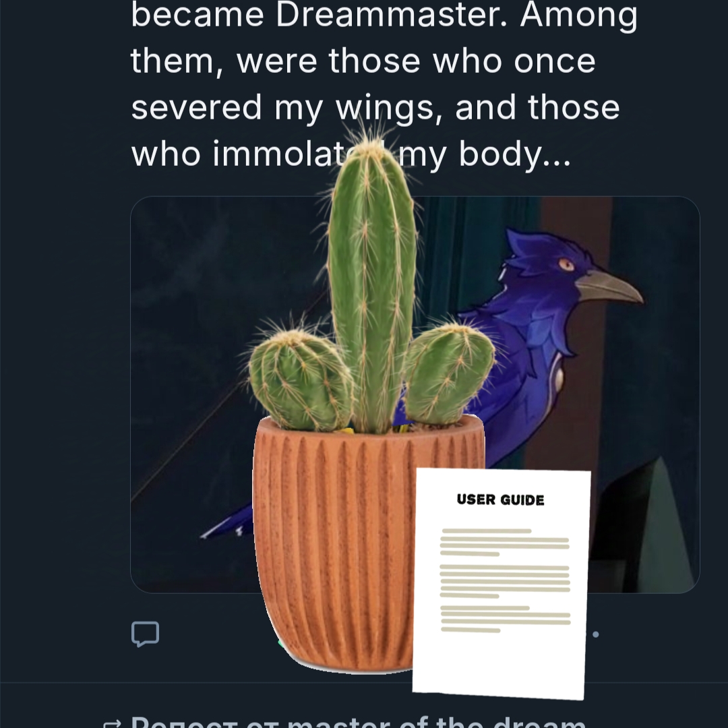
Task: Tap the post line 'them, were those who once'
Action: [363, 61]
